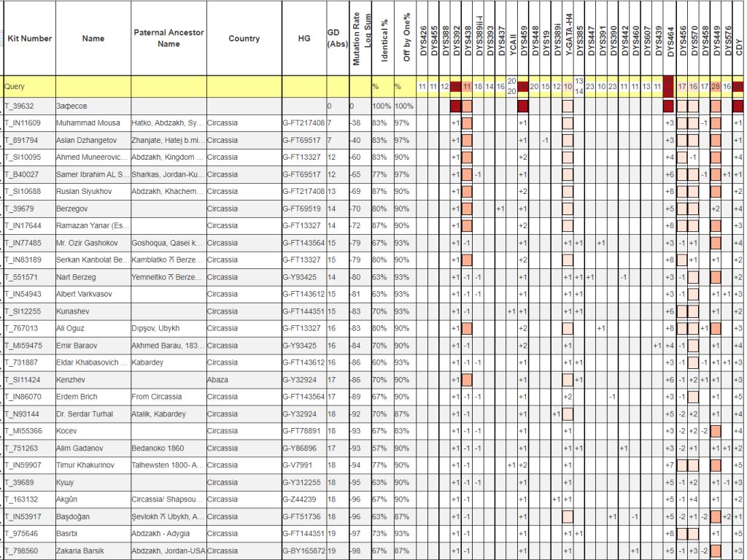Open kit number T_39632

tap(21, 106)
